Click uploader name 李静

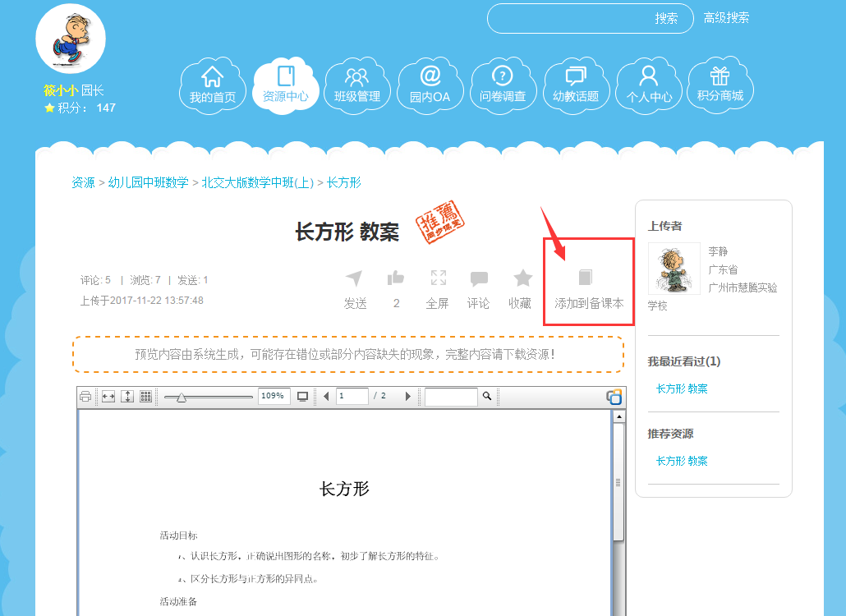click(x=718, y=251)
